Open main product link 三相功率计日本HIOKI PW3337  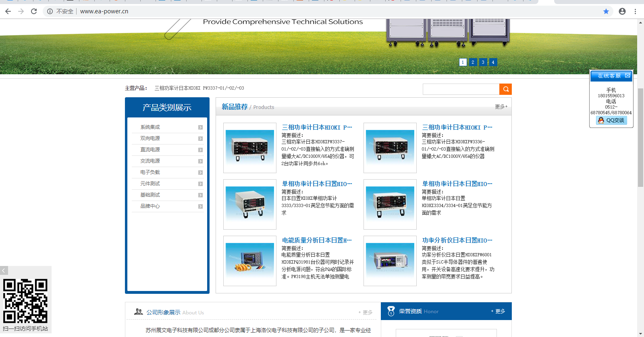(x=199, y=88)
